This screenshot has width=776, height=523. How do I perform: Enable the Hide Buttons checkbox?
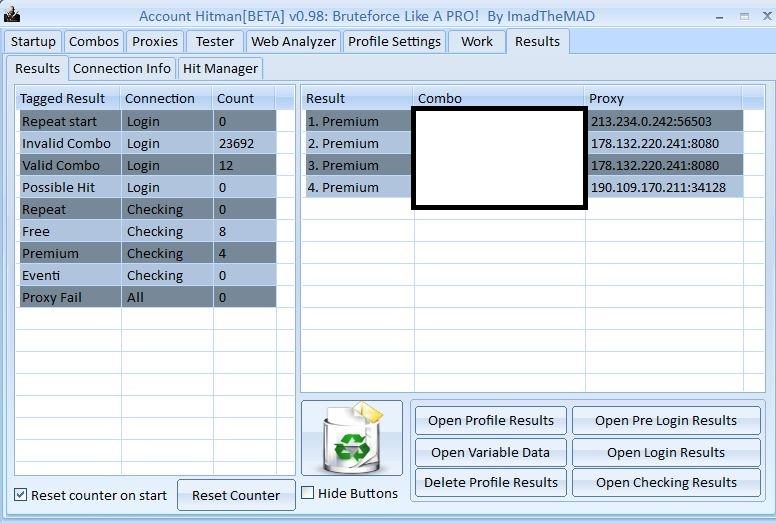tap(308, 493)
